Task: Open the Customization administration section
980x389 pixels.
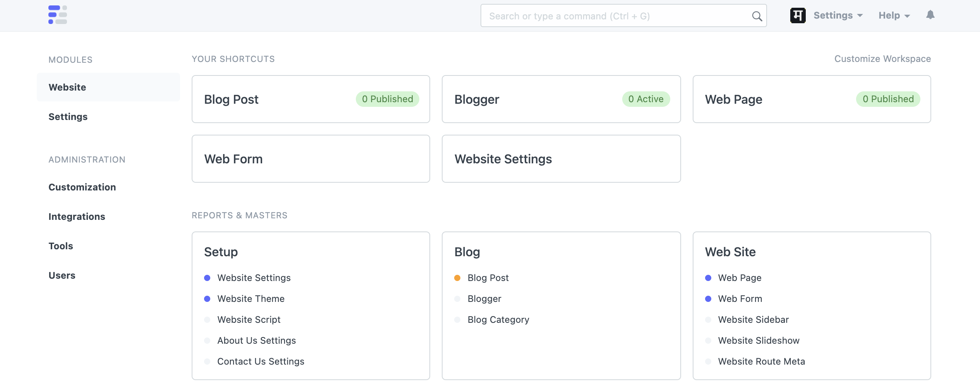Action: [82, 187]
